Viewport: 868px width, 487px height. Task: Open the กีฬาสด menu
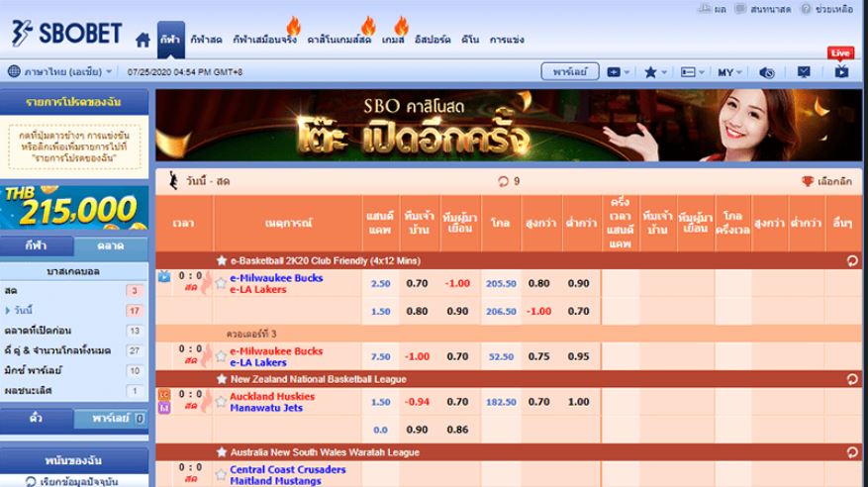206,40
